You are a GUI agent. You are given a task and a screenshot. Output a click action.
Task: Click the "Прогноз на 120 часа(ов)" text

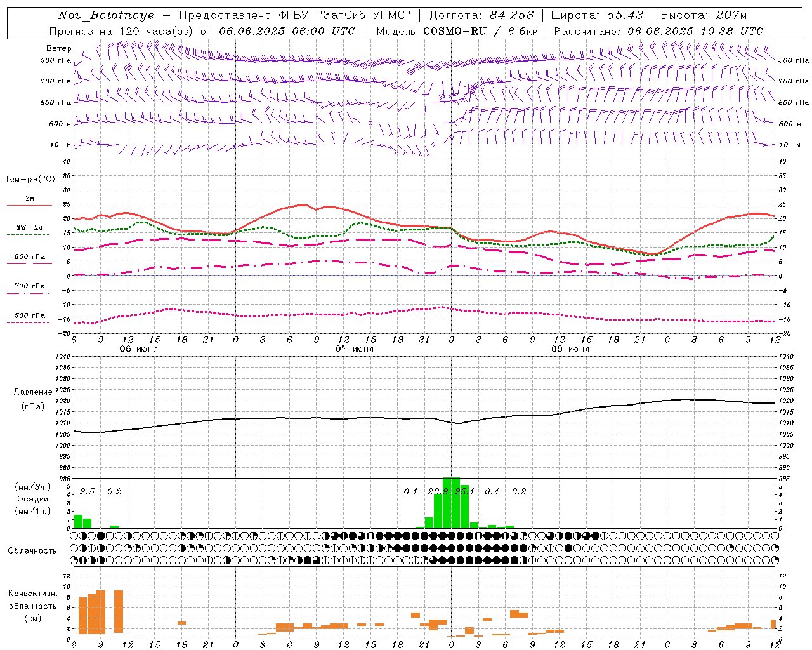pos(122,31)
